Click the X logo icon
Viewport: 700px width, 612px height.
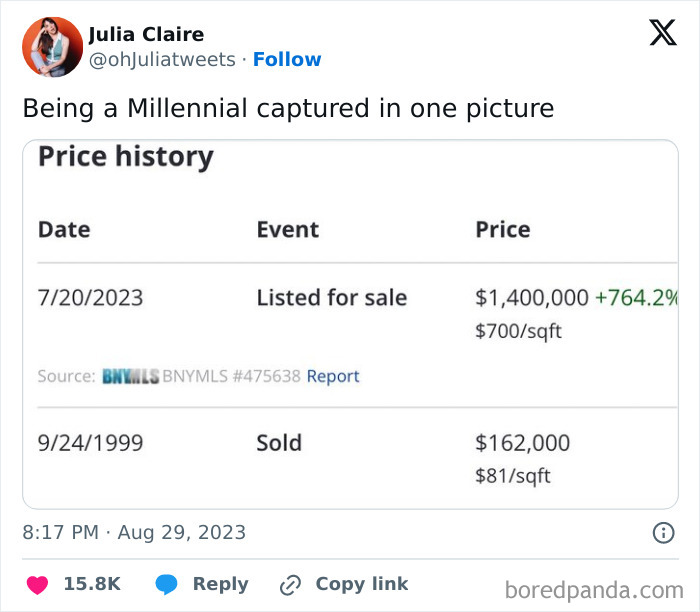tap(662, 33)
